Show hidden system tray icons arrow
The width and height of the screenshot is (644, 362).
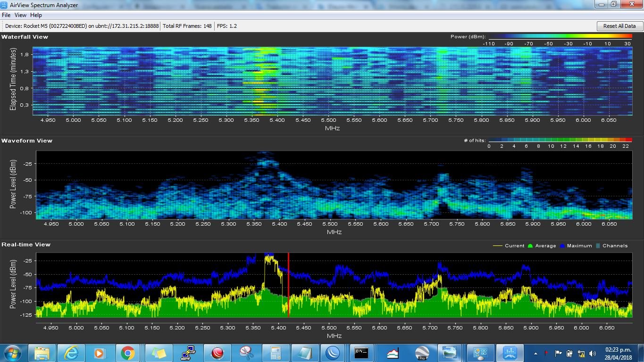click(x=535, y=353)
